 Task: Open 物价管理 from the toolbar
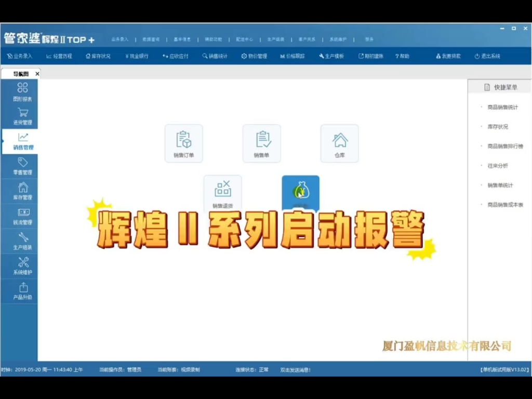[x=254, y=56]
